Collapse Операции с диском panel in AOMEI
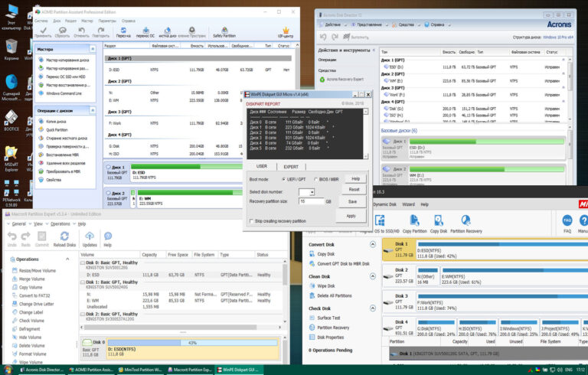The image size is (588, 375). point(92,111)
